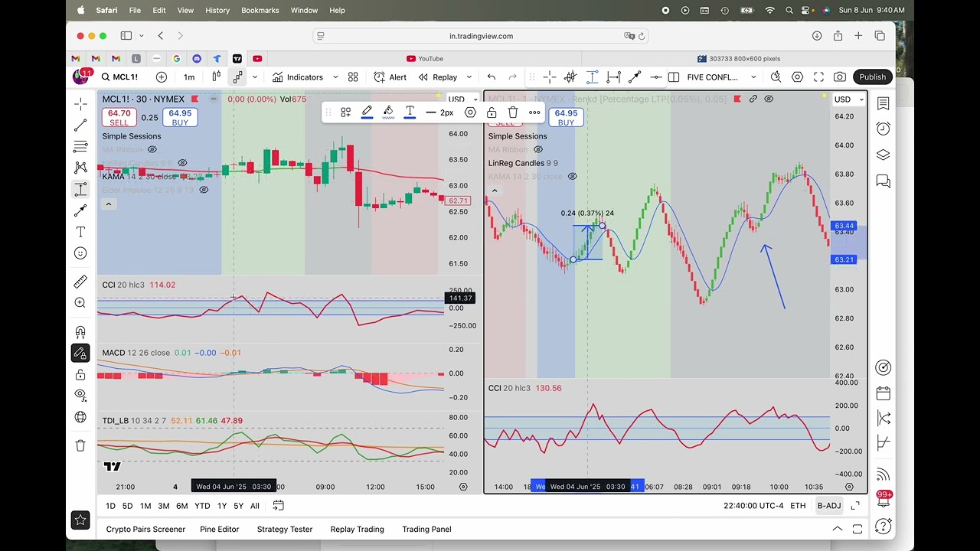Open symbol search for MCL1!
The width and height of the screenshot is (980, 551).
click(120, 77)
